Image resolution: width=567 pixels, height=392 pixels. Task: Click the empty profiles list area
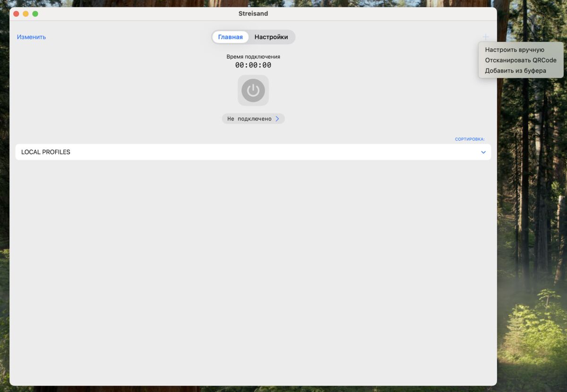[253, 269]
